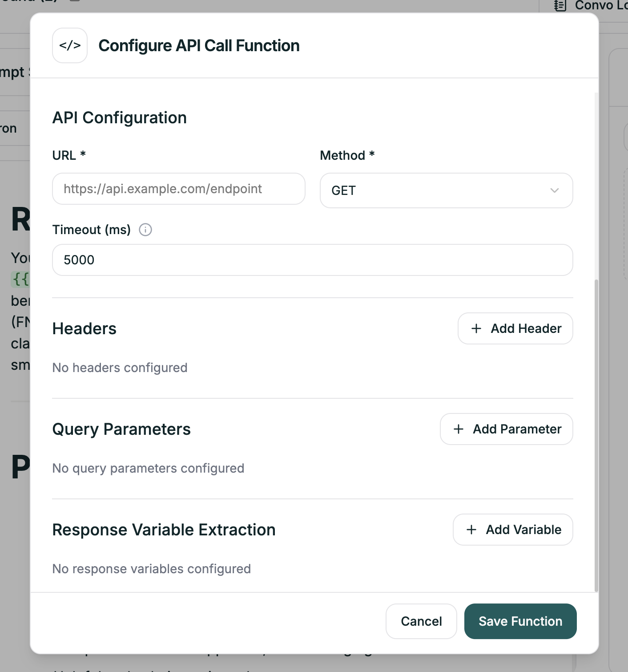Add a query parameter with Add Parameter
628x672 pixels.
[x=506, y=429]
